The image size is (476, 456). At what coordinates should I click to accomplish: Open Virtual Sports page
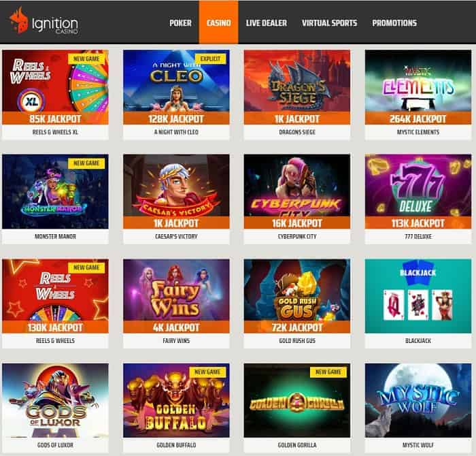pos(329,22)
